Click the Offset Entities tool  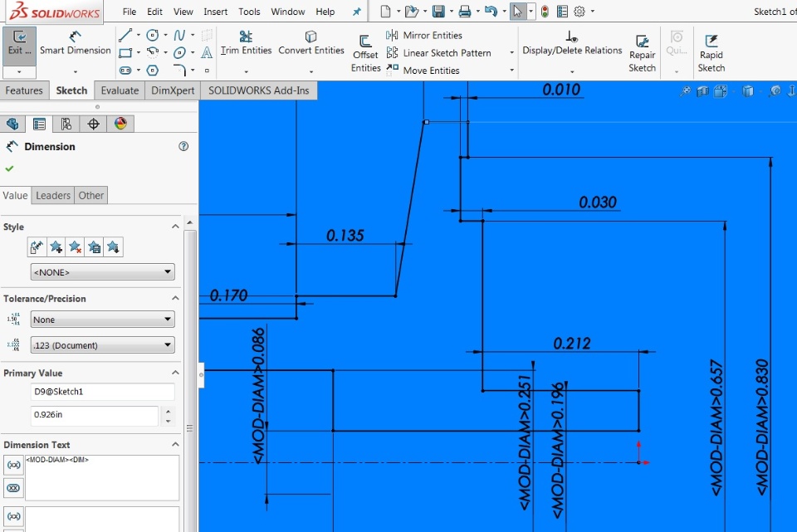(x=365, y=54)
